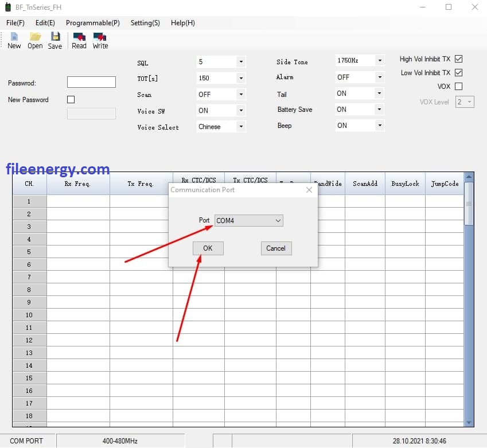Click the Rx Freq. column header
This screenshot has height=448, width=487.
click(78, 184)
